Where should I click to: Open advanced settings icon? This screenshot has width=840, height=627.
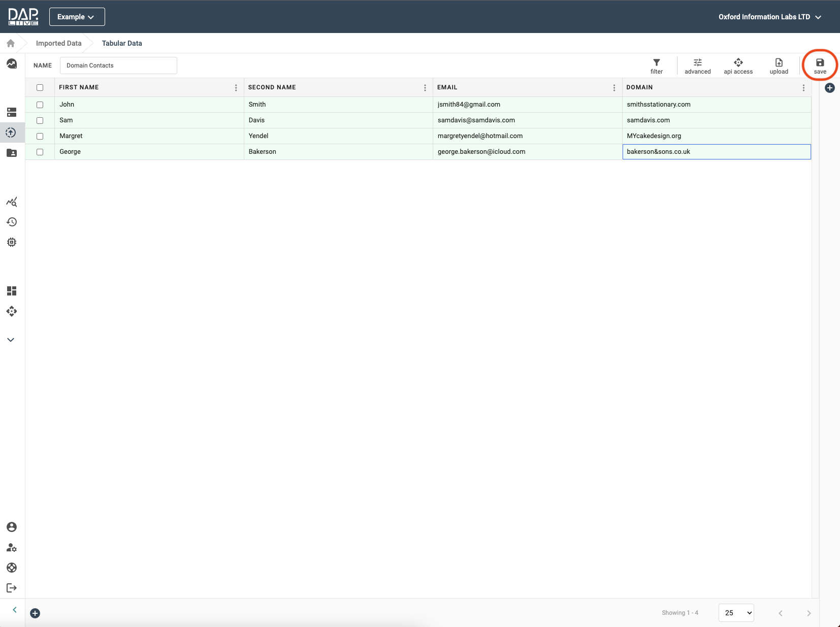pyautogui.click(x=697, y=65)
